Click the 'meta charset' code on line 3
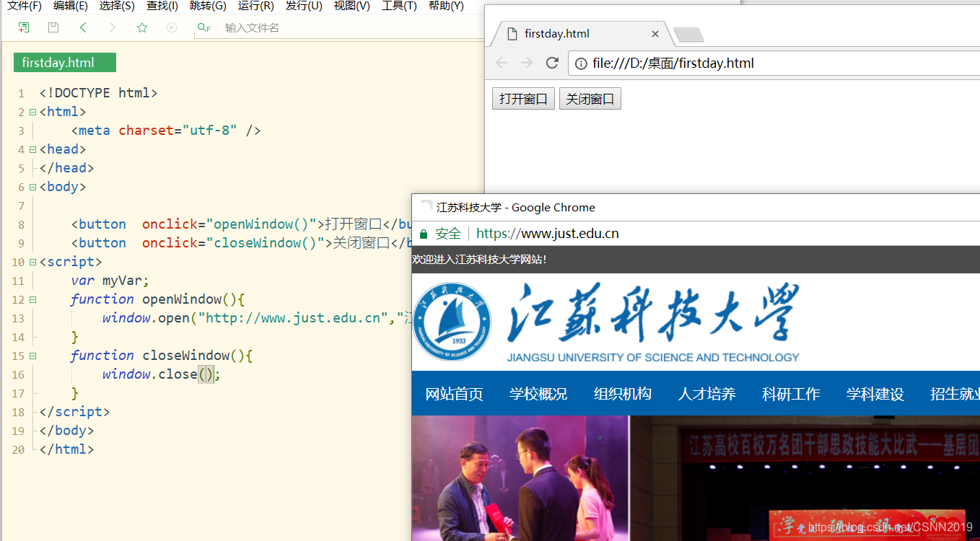The width and height of the screenshot is (980, 541). tap(166, 131)
